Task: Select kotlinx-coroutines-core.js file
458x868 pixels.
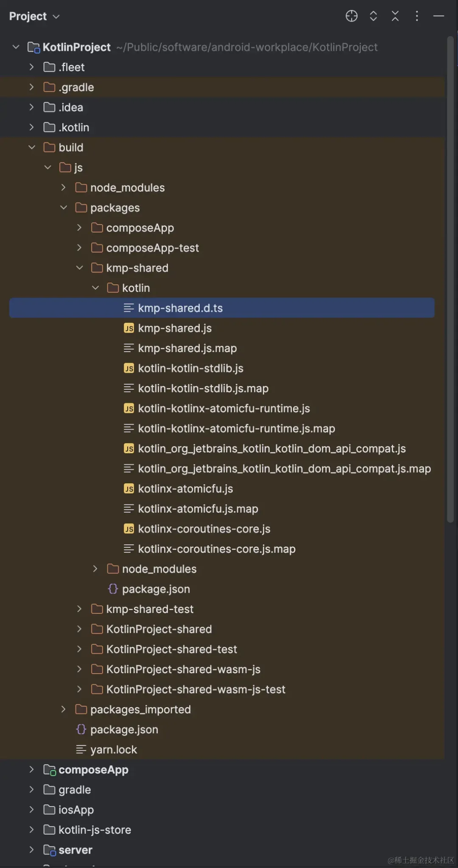Action: tap(204, 529)
